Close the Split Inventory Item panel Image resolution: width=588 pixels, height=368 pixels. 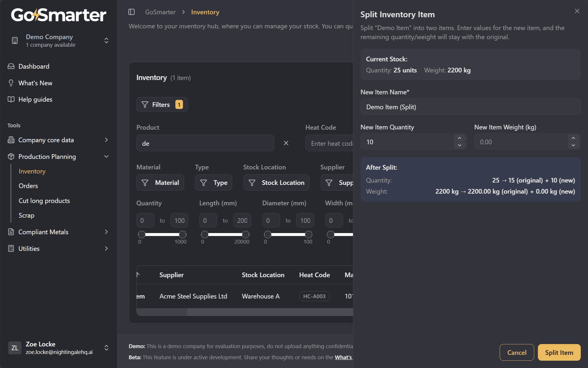click(577, 11)
